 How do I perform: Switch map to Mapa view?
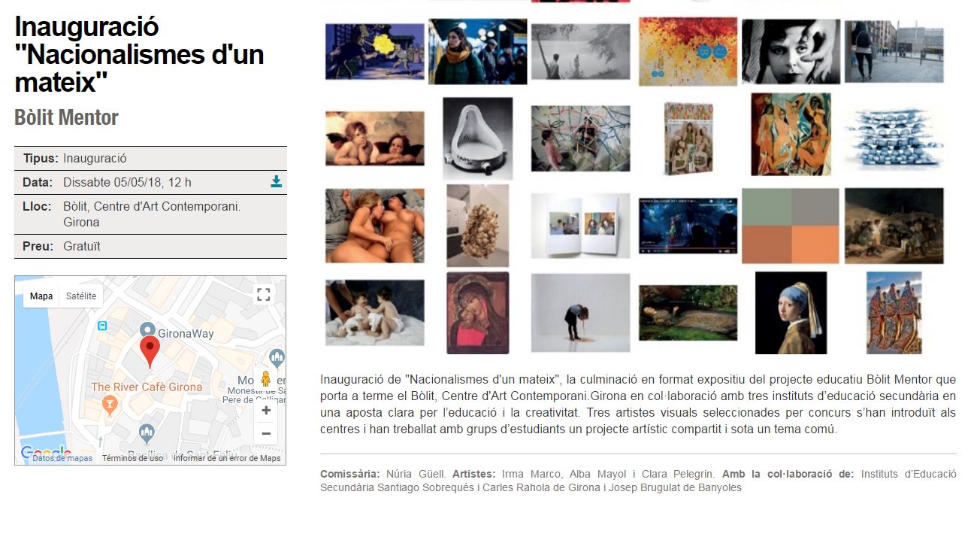point(41,296)
